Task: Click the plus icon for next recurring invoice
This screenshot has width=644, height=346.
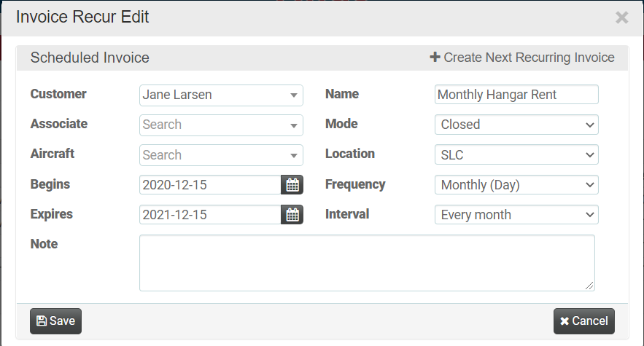Action: 435,58
